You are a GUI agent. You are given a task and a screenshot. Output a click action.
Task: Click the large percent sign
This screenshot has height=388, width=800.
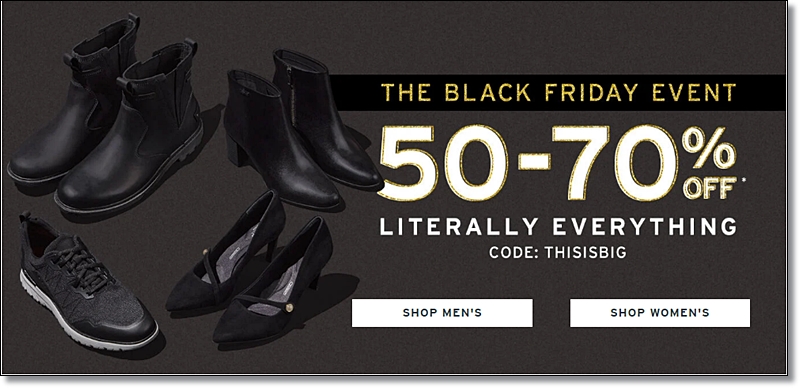click(x=710, y=148)
